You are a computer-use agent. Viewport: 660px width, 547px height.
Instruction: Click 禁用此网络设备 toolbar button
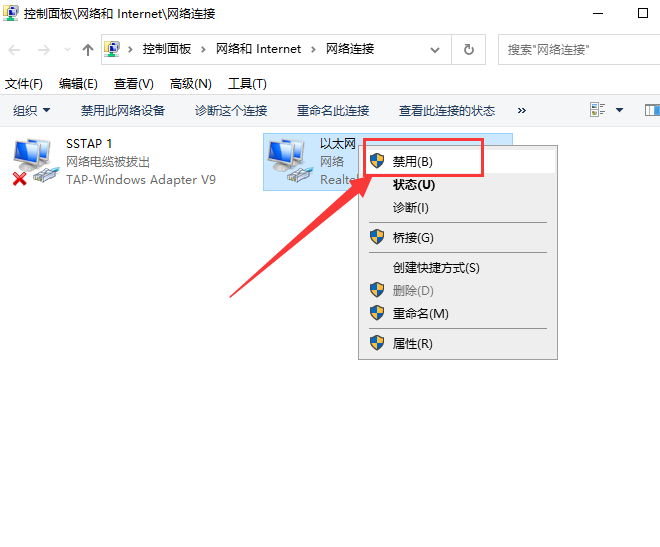[123, 110]
